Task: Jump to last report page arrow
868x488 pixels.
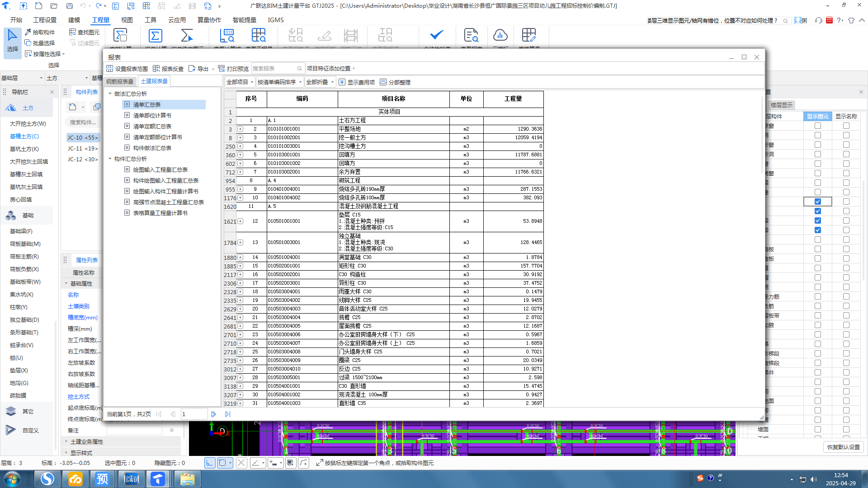Action: [228, 414]
